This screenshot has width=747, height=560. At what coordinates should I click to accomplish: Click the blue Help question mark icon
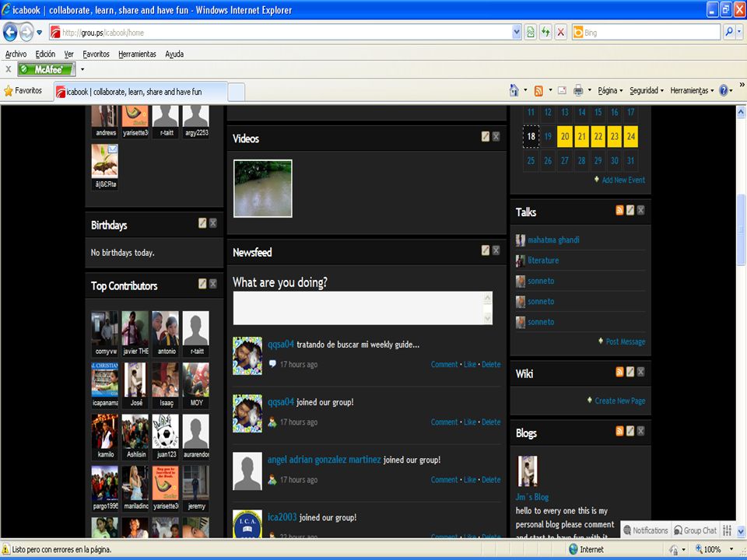723,90
